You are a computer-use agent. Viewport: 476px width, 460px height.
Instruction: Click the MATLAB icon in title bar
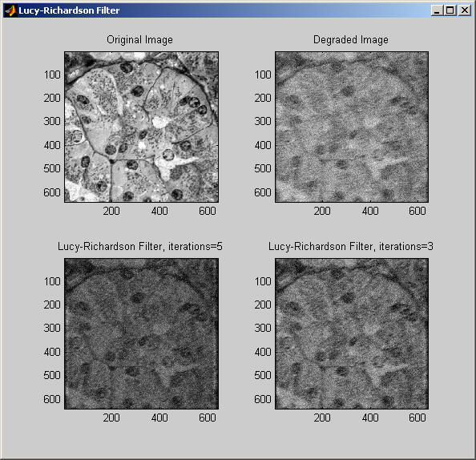10,10
